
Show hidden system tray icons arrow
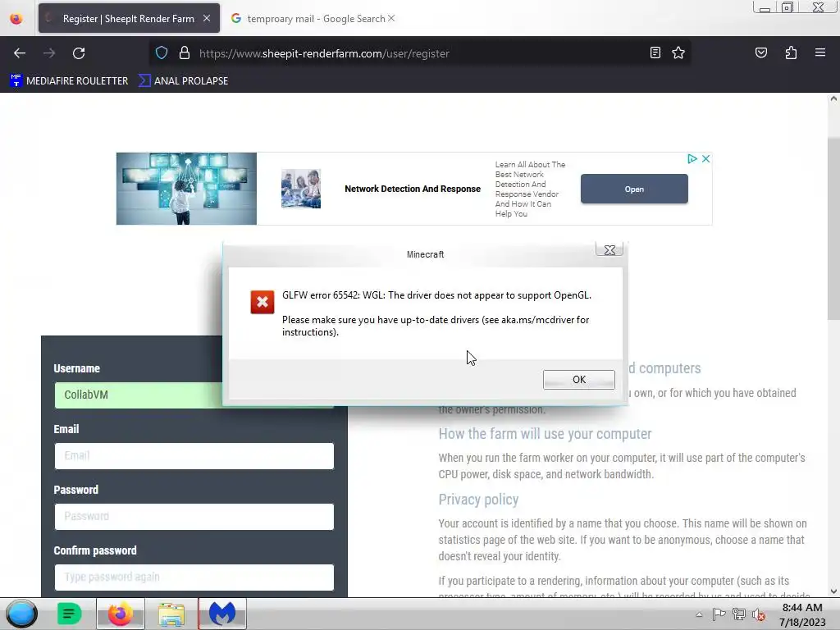click(699, 614)
